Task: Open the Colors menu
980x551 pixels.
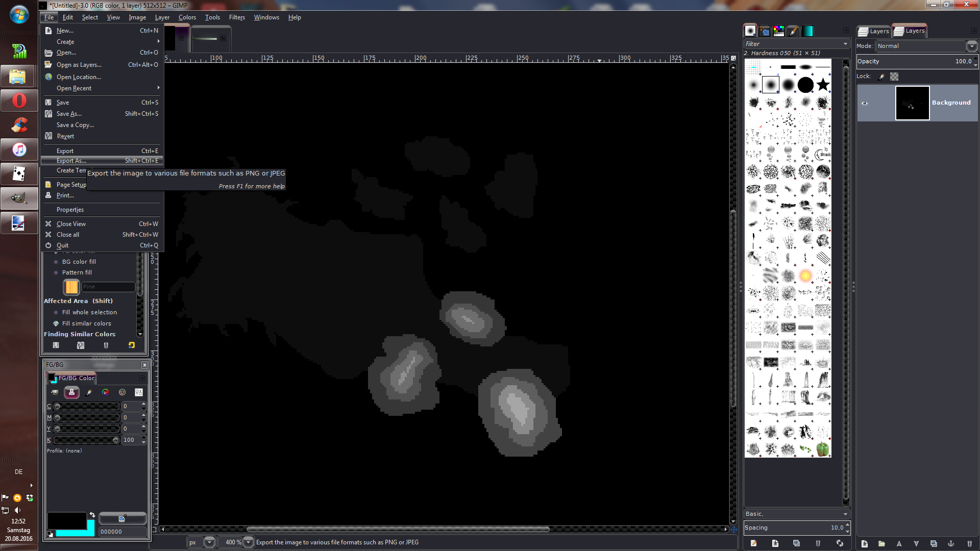Action: coord(187,17)
